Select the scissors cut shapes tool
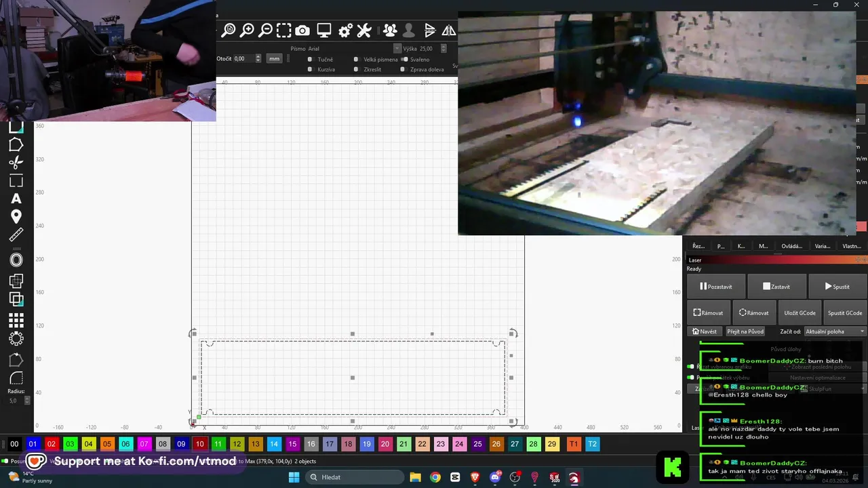This screenshot has width=868, height=488. click(16, 163)
